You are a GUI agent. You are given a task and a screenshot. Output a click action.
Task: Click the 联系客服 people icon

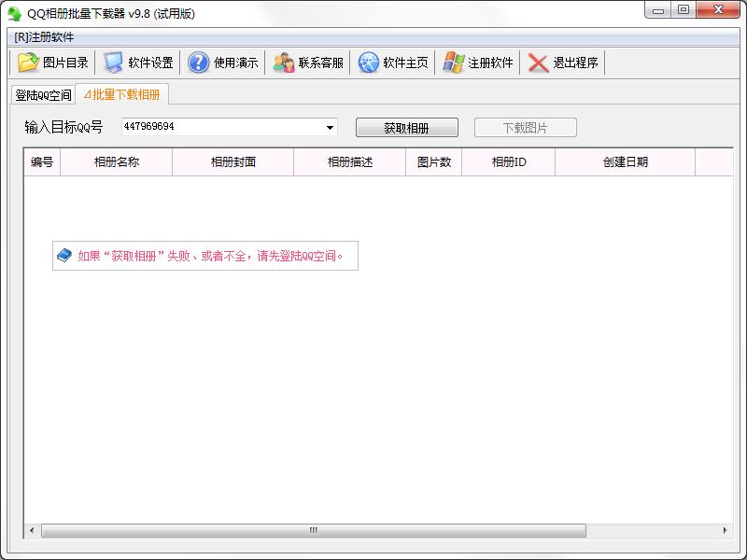point(284,63)
